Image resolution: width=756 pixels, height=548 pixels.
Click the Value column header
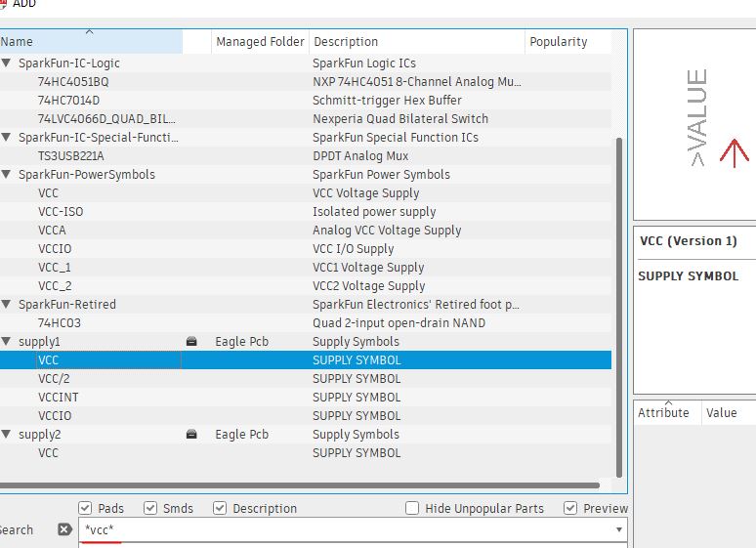pyautogui.click(x=728, y=413)
